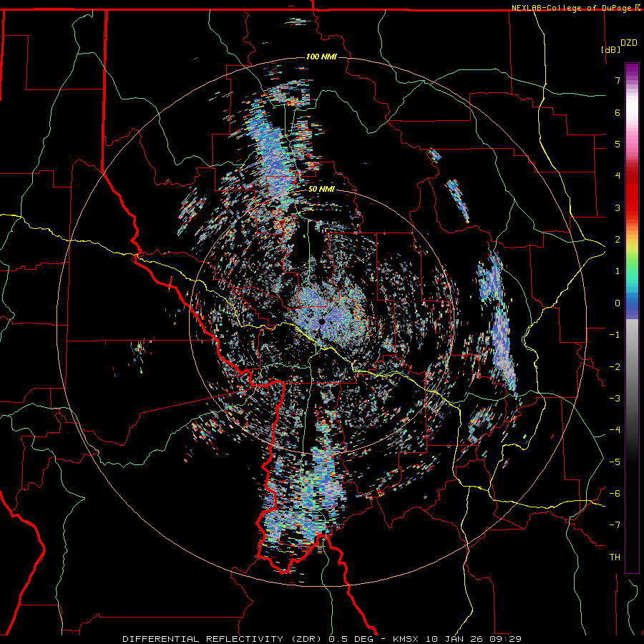
Task: Click the purple top end of the color bar
Action: [x=632, y=69]
